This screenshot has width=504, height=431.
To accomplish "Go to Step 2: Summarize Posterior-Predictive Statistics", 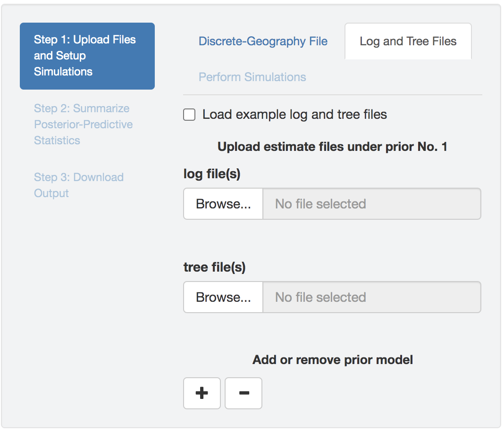I will click(x=84, y=124).
